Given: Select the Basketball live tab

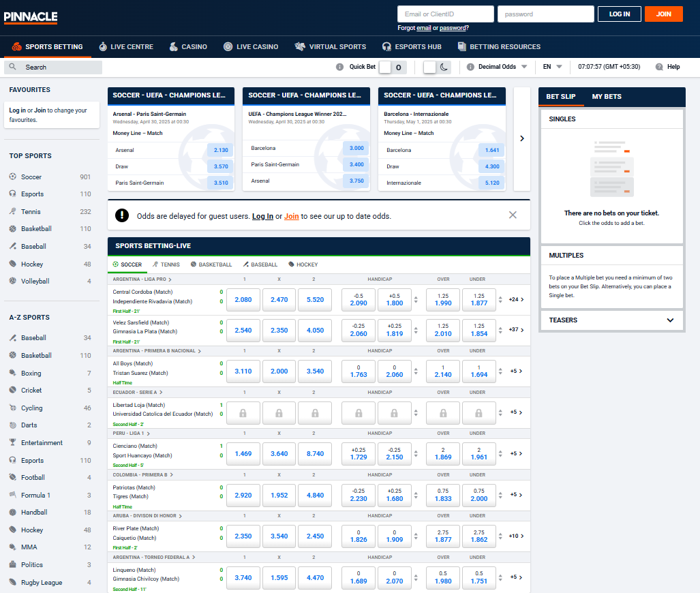Looking at the screenshot, I should (x=211, y=264).
